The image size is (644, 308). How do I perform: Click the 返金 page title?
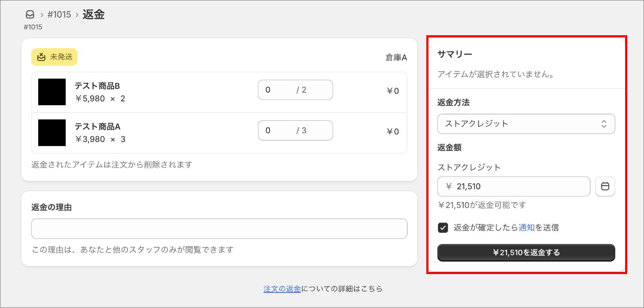pyautogui.click(x=94, y=14)
